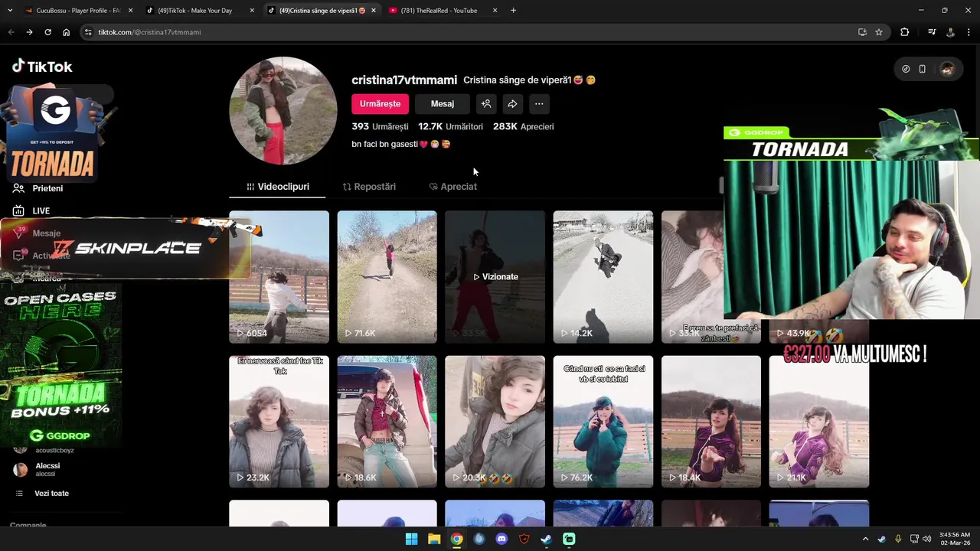Open the Alecssi account in sidebar
This screenshot has height=551, width=980.
[x=46, y=469]
